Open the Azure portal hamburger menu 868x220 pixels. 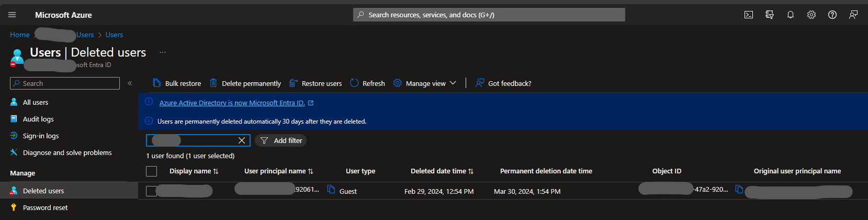[12, 15]
